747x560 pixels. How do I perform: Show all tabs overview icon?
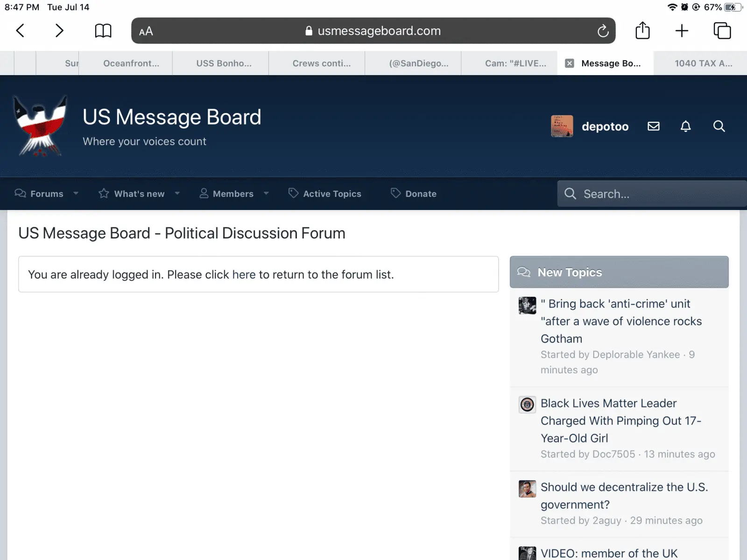[722, 31]
